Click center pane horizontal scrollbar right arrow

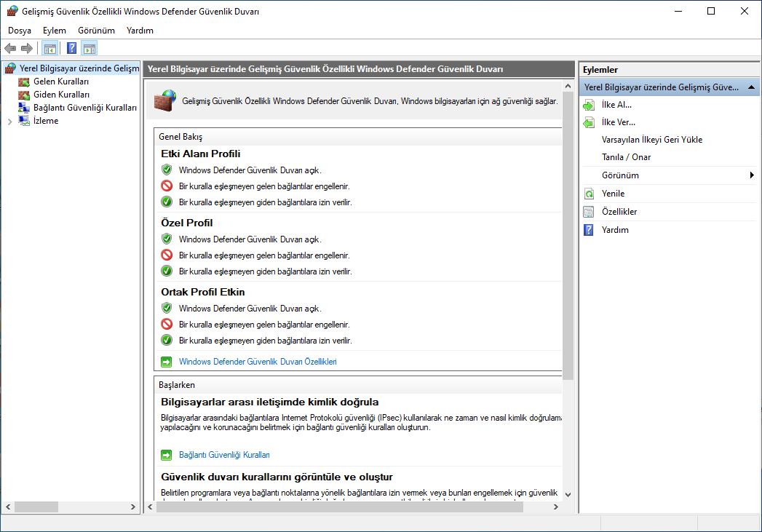[x=556, y=507]
